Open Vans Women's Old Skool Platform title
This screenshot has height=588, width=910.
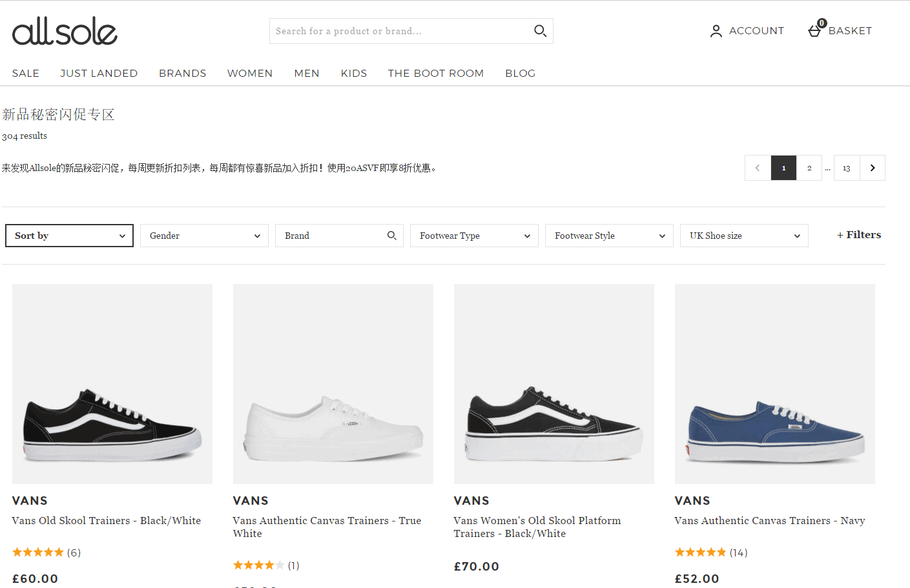537,527
